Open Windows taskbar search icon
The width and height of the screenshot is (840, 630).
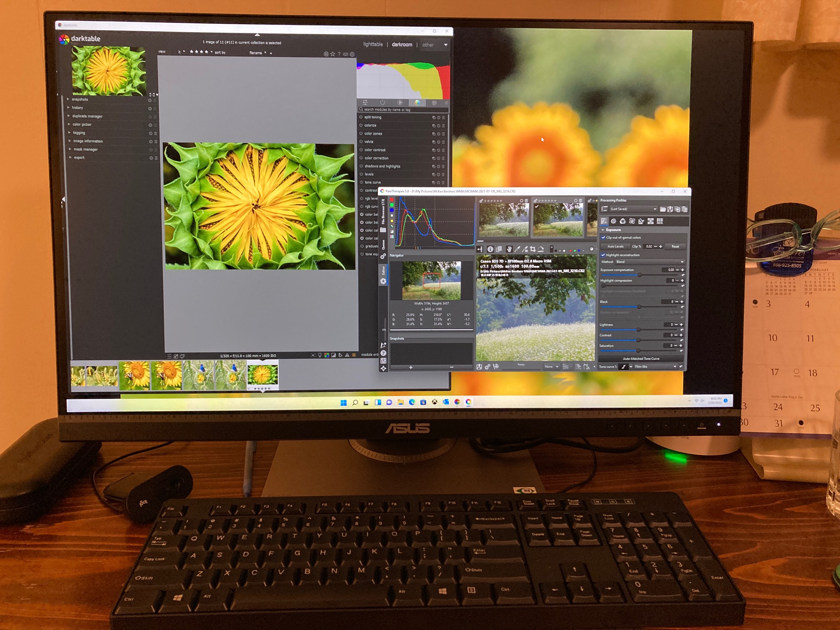tap(355, 402)
